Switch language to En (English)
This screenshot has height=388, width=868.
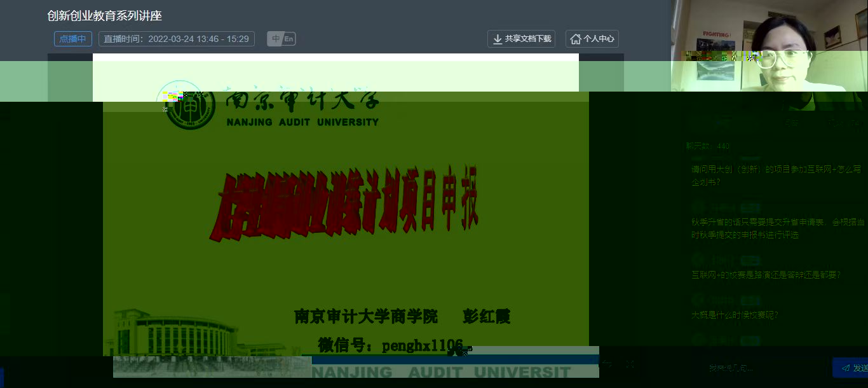289,39
